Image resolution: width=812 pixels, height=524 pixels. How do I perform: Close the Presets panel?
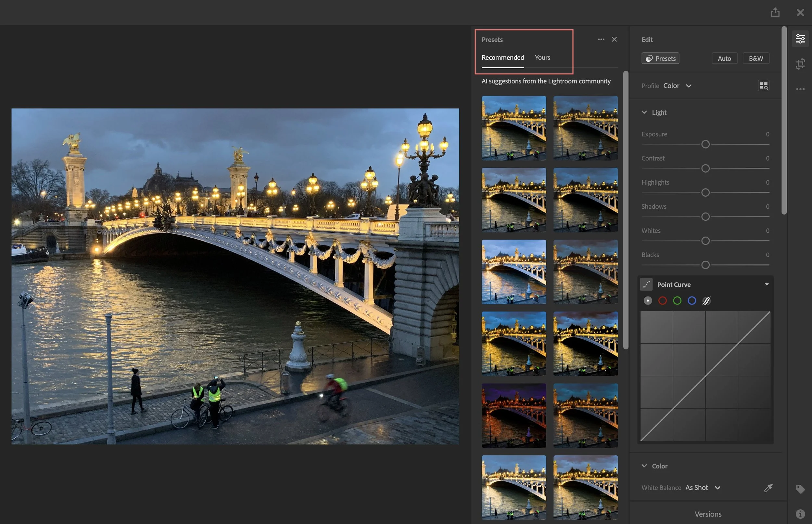coord(614,39)
